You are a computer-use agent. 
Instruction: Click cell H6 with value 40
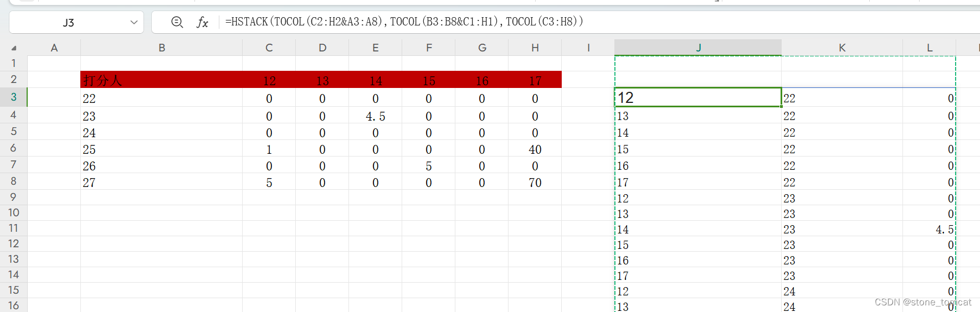point(535,149)
